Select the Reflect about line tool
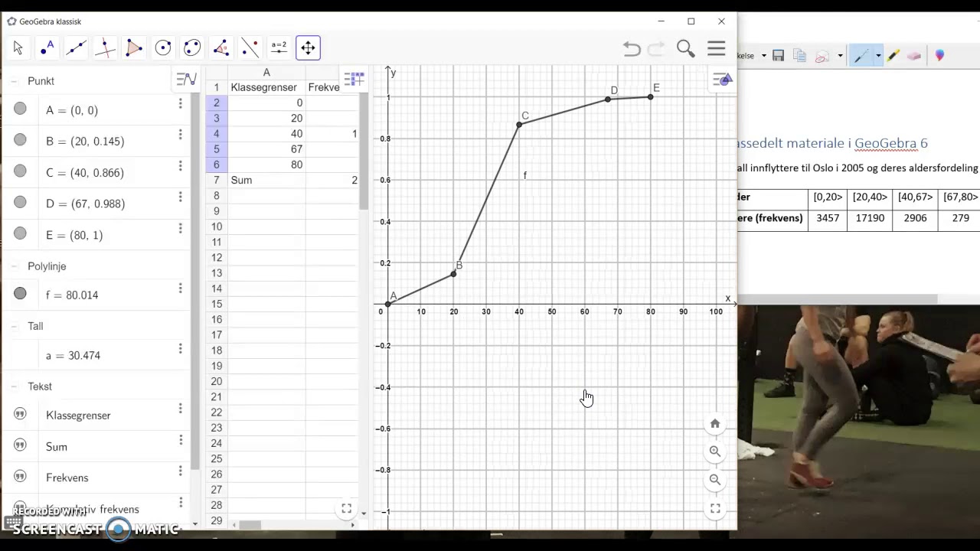This screenshot has height=551, width=980. pos(250,48)
